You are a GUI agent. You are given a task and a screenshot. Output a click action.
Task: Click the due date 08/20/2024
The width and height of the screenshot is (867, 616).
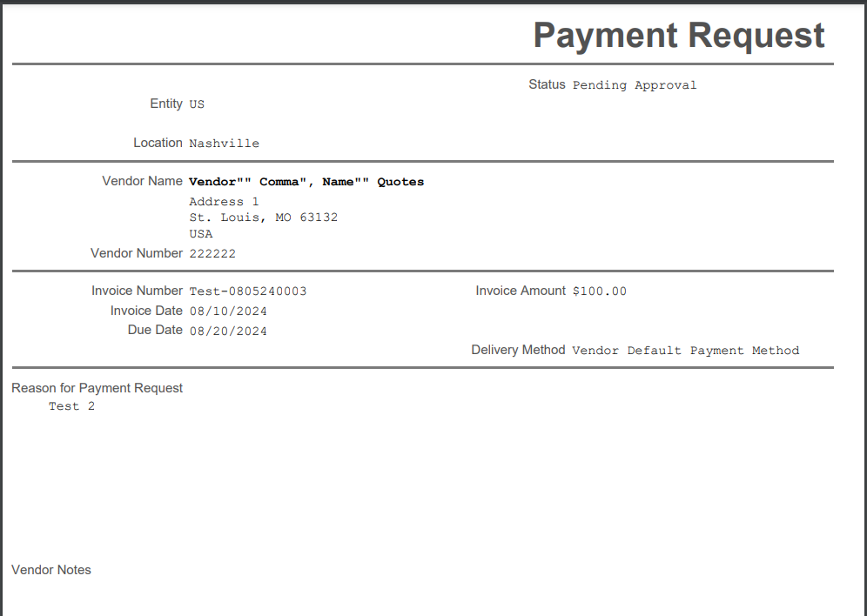tap(228, 331)
